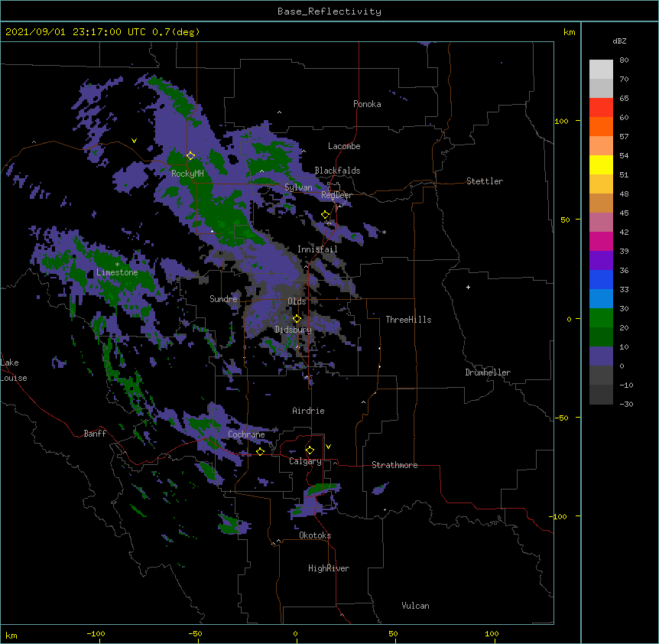
Task: Click the Drumheller label
Action: coord(488,372)
